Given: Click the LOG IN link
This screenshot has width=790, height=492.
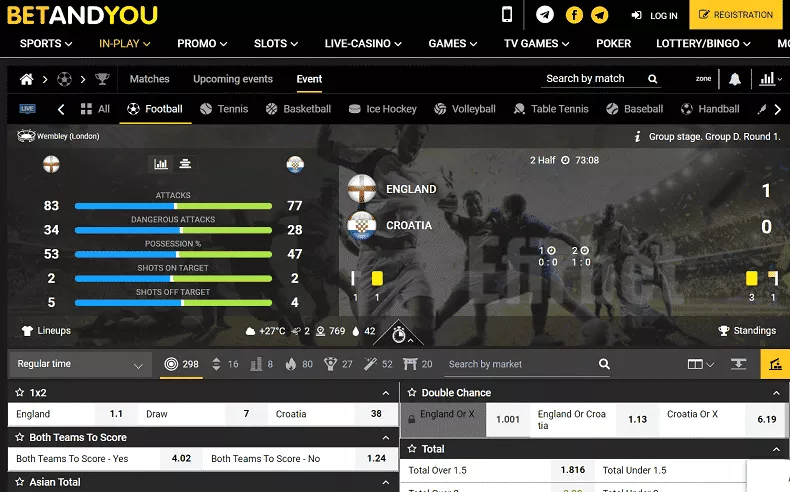Looking at the screenshot, I should 655,16.
